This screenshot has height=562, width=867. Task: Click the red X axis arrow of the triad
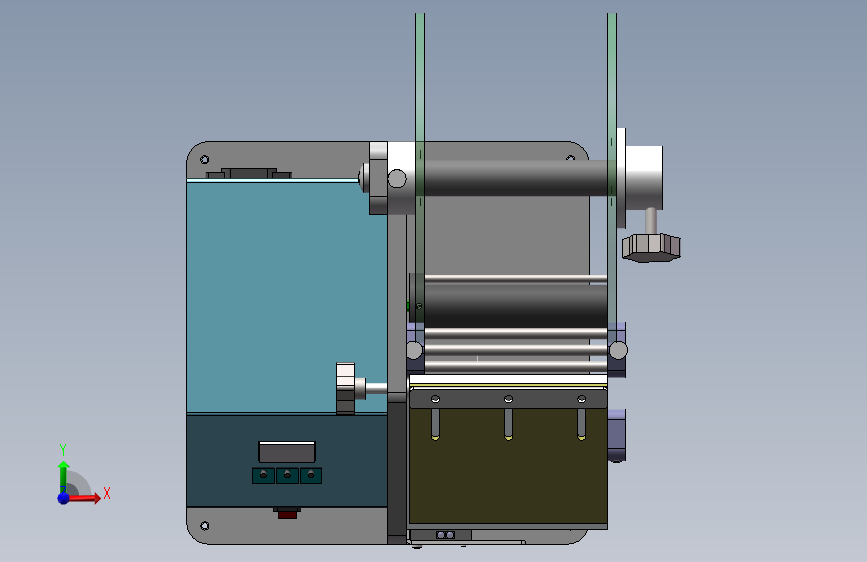85,498
